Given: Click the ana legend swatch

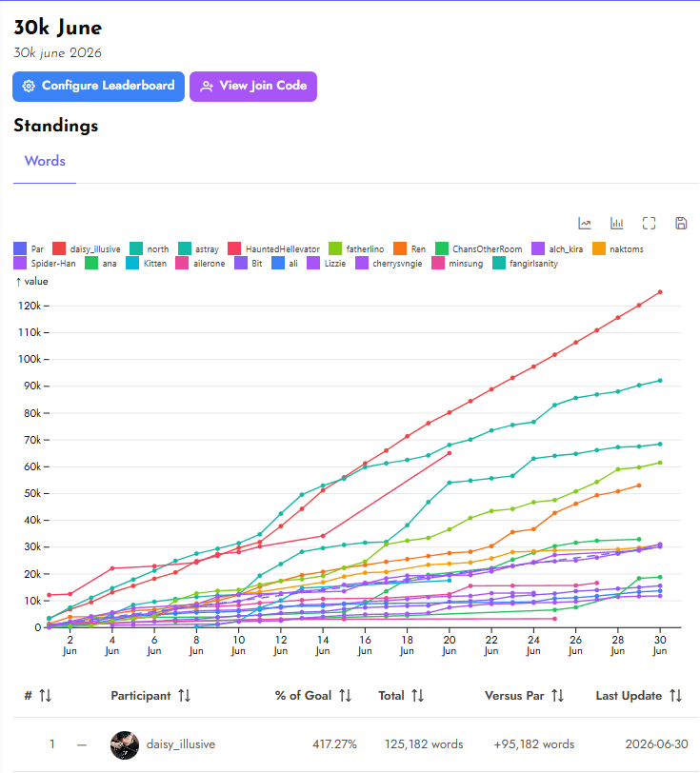Looking at the screenshot, I should pos(91,264).
